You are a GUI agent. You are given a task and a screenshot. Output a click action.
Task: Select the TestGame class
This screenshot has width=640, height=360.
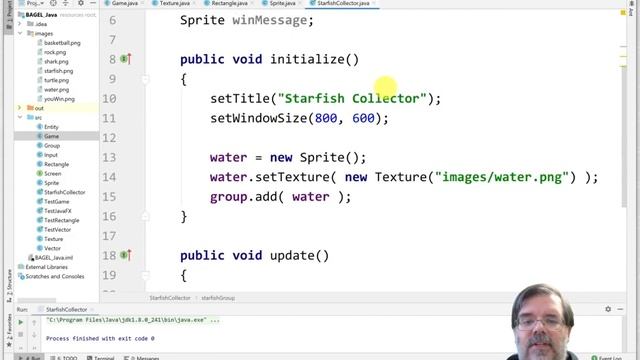[x=56, y=202]
